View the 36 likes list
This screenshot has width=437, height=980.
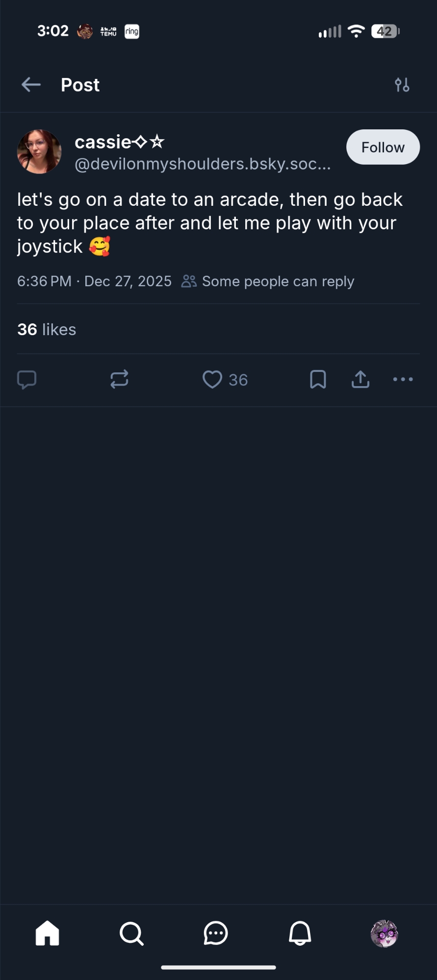pyautogui.click(x=47, y=330)
